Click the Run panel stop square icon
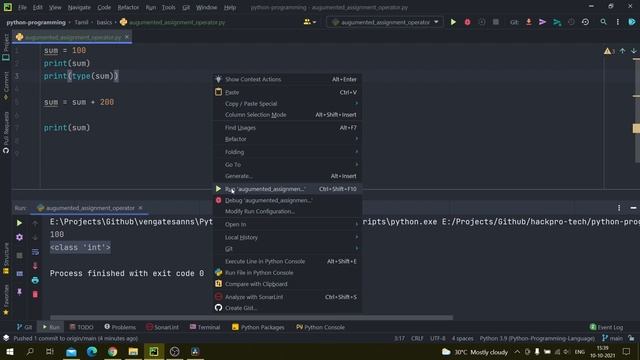This screenshot has height=360, width=640. [19, 255]
